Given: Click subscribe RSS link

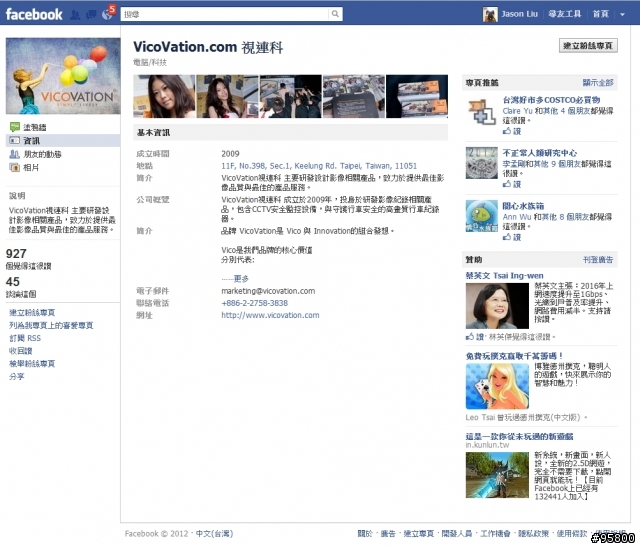Looking at the screenshot, I should coord(25,338).
